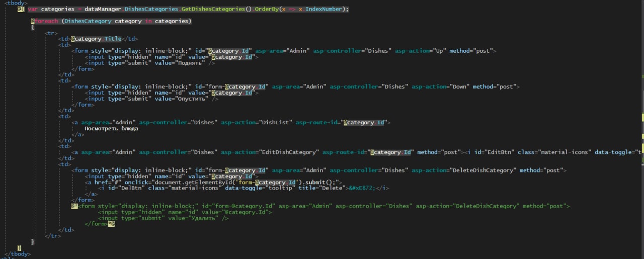Click the DishesCategory type in foreach
Image resolution: width=644 pixels, height=259 pixels.
coord(88,21)
